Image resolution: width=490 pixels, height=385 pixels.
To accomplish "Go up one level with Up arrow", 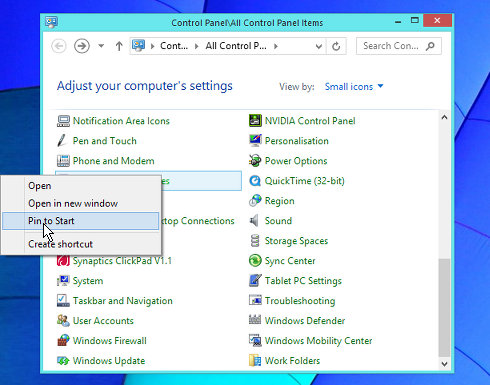I will click(119, 46).
